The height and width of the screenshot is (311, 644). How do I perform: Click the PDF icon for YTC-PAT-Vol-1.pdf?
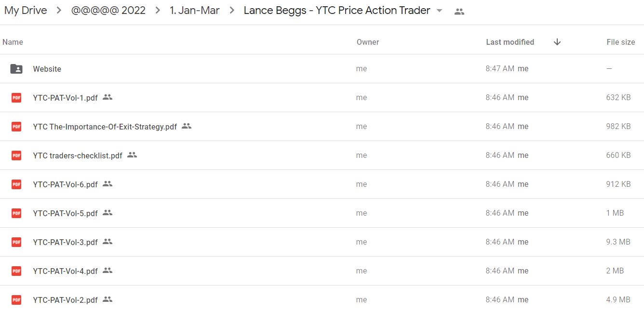click(x=16, y=98)
